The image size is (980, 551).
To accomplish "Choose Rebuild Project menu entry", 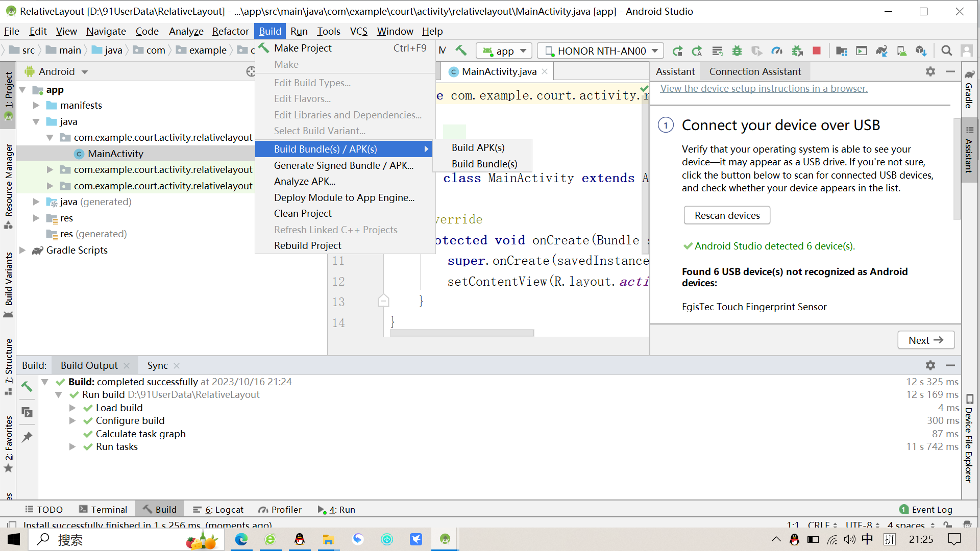I will pyautogui.click(x=308, y=245).
